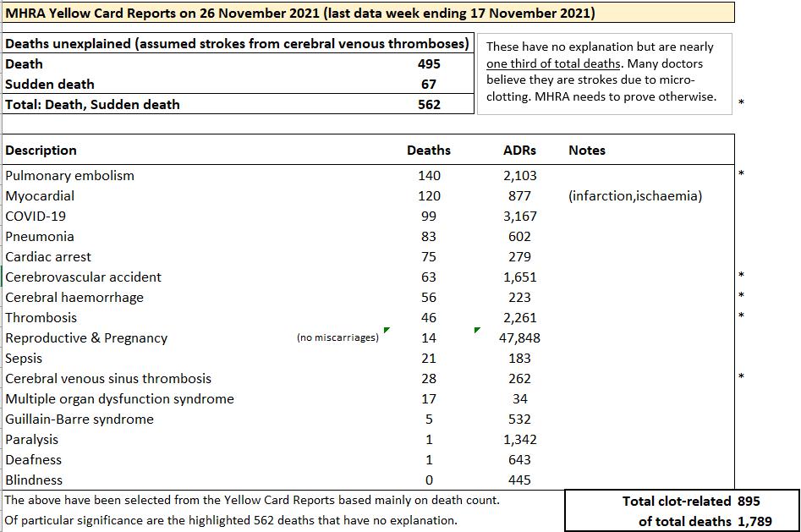
Task: Select the Notes column header
Action: pyautogui.click(x=587, y=151)
